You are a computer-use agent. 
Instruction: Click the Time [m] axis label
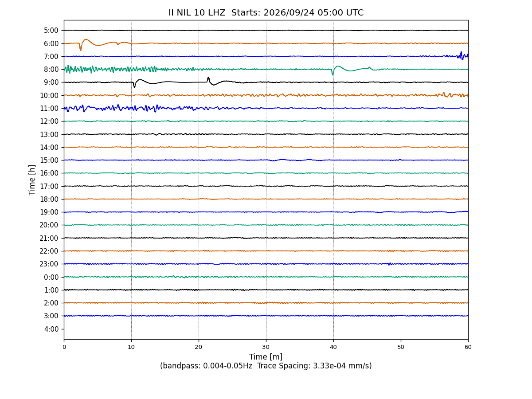point(266,357)
